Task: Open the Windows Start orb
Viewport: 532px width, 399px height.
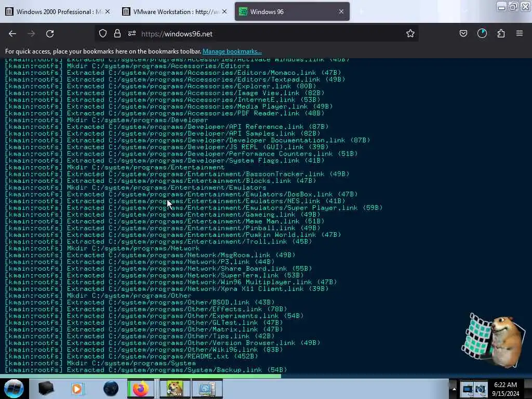Action: pos(14,389)
